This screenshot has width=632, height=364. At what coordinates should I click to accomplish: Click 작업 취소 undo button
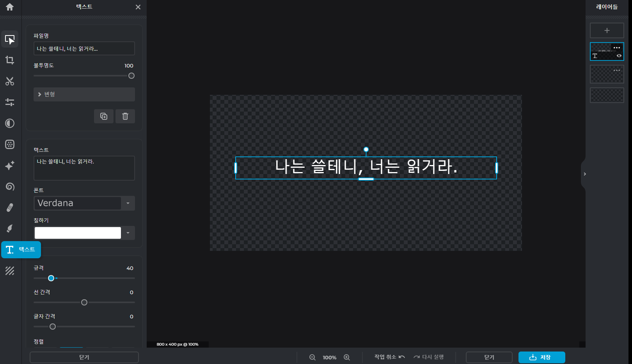coord(390,357)
